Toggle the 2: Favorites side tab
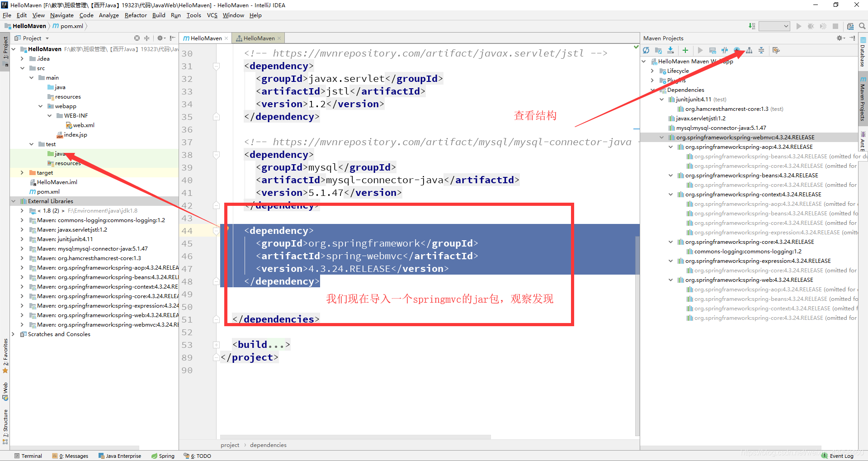Screen dimensions: 868x461 coord(5,356)
